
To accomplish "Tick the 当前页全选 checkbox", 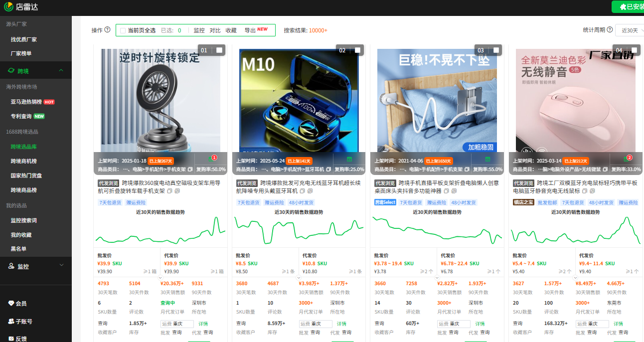I will (x=123, y=30).
